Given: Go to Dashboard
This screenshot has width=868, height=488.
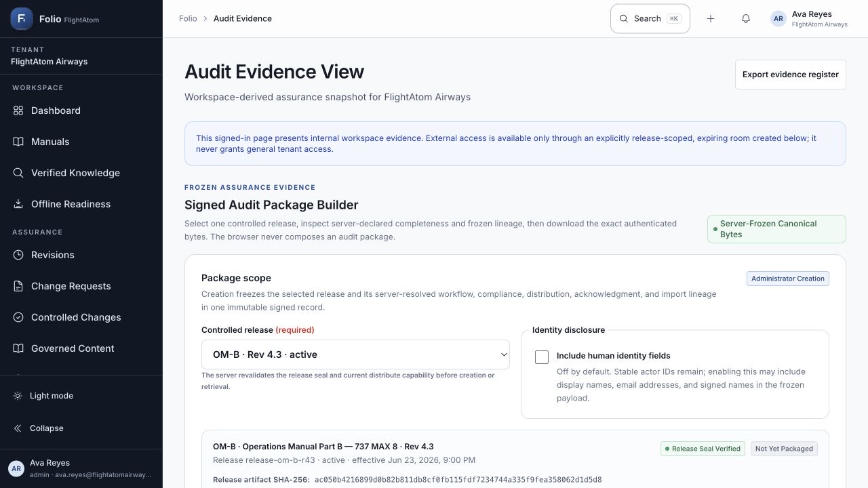Looking at the screenshot, I should tap(81, 110).
